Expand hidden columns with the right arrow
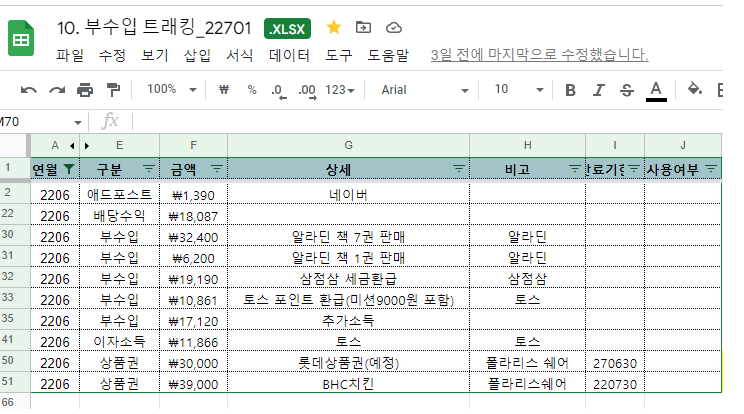 [87, 146]
